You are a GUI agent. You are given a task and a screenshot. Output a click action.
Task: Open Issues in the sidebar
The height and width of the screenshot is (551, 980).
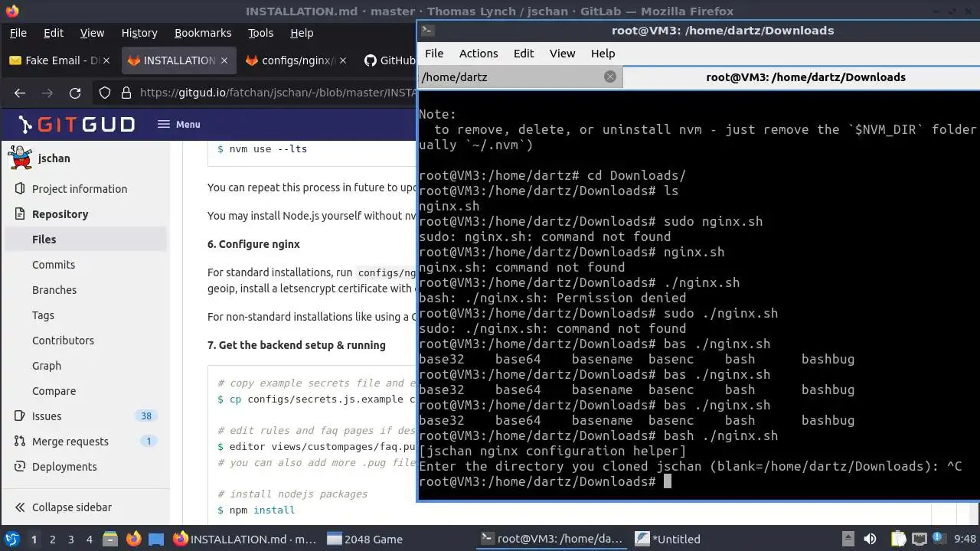tap(47, 416)
